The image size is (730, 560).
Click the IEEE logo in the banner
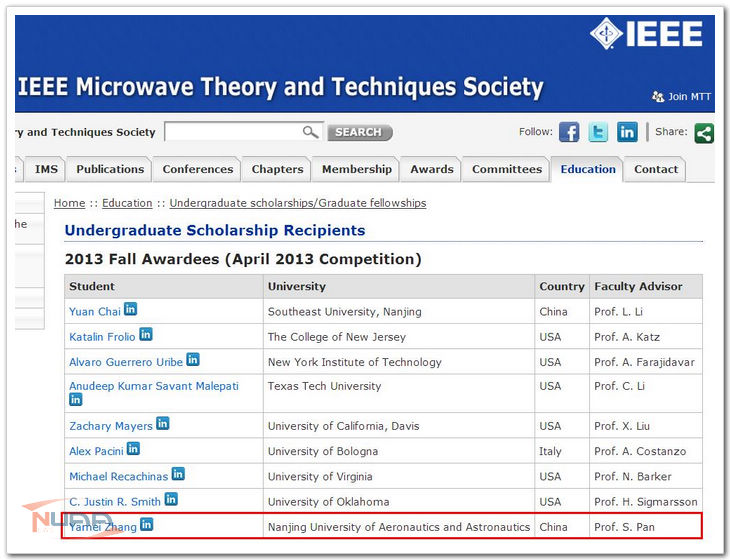[646, 33]
